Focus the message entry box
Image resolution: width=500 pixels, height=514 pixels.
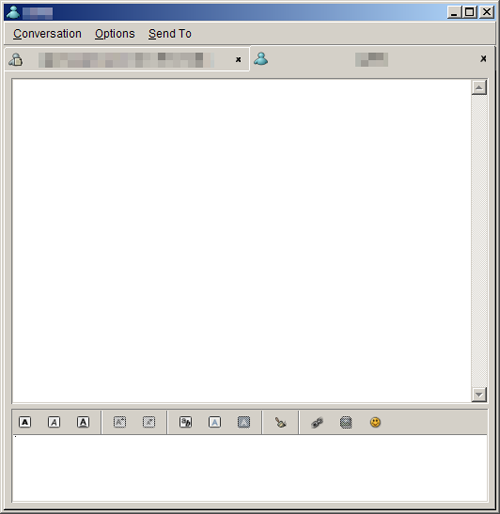(250, 468)
